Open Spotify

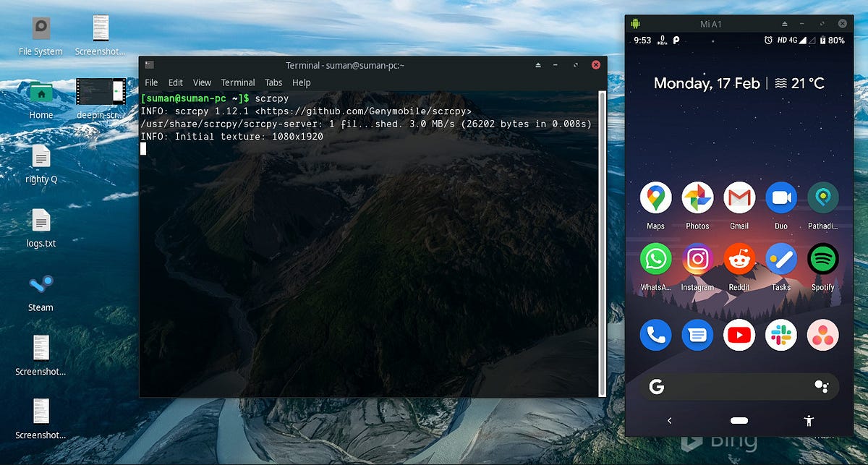pos(822,259)
